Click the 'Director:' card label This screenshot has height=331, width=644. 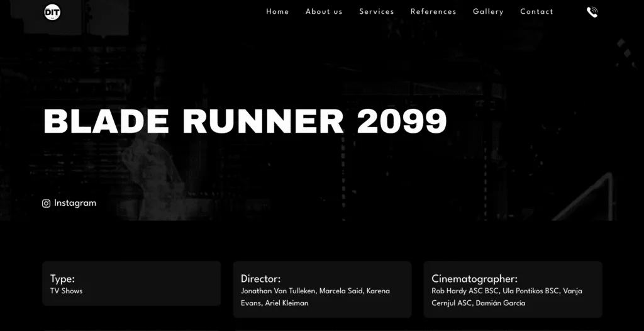[x=260, y=279]
